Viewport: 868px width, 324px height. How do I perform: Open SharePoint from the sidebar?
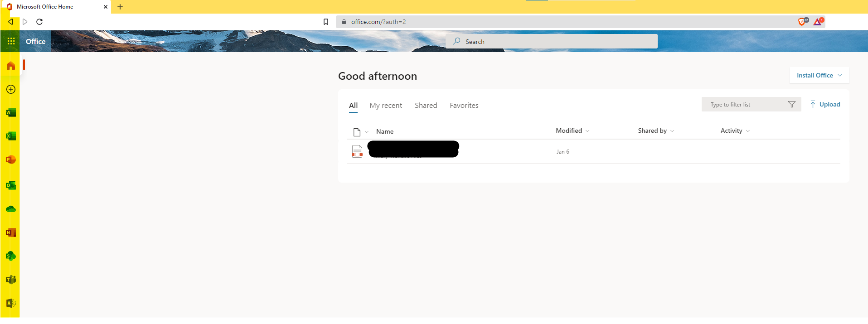11,256
